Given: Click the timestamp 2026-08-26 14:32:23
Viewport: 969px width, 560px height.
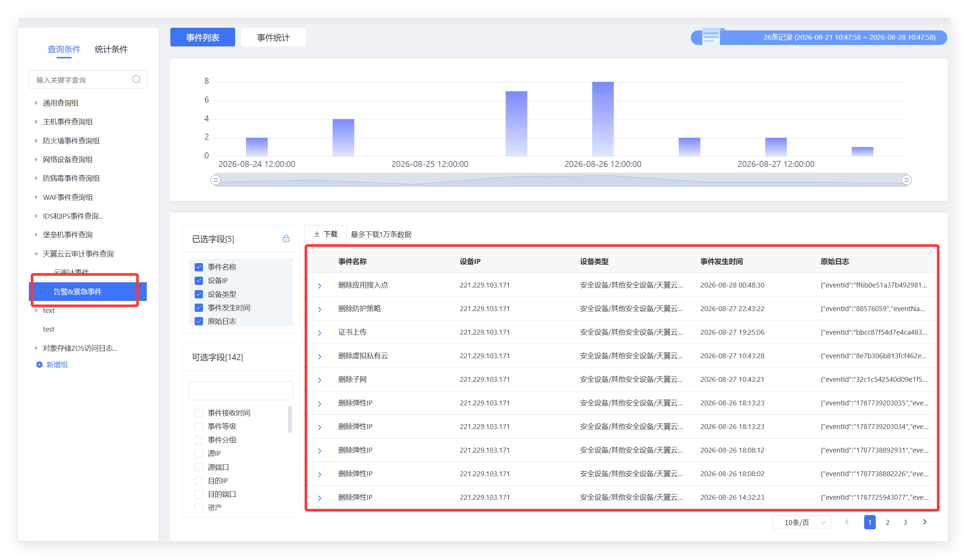Looking at the screenshot, I should pos(732,497).
